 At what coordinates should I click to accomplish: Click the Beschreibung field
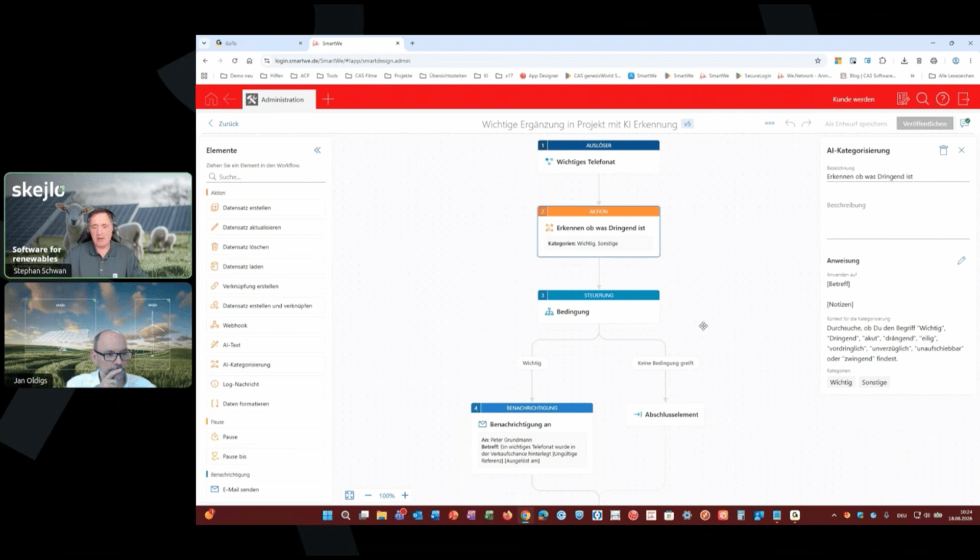tap(897, 220)
